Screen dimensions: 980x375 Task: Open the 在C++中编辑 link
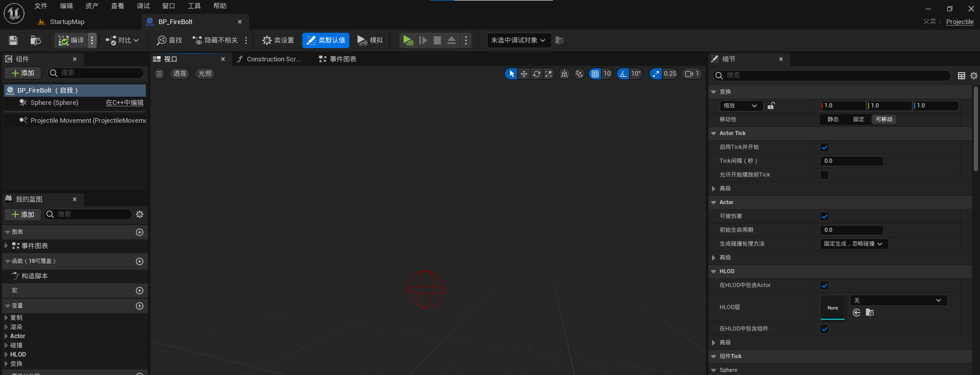(124, 103)
